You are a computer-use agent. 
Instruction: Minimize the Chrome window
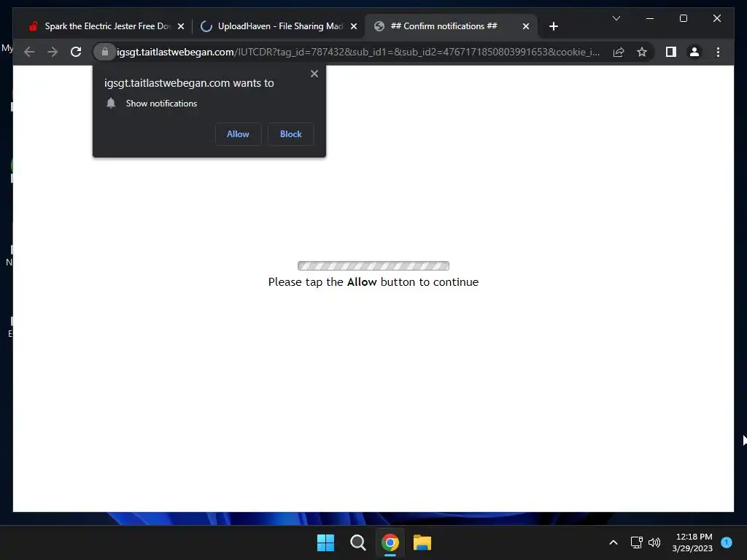click(x=650, y=18)
